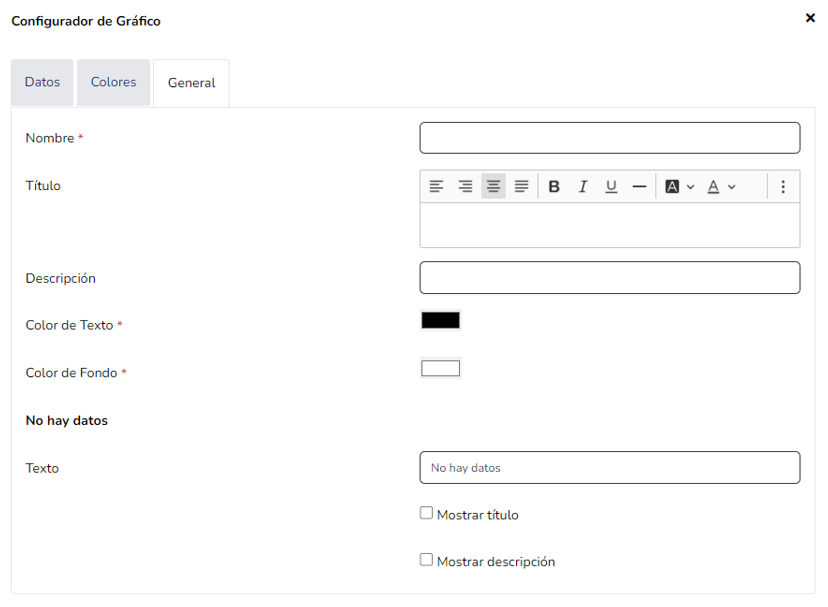Viewport: 828px width, 607px height.
Task: Underline the title text
Action: pyautogui.click(x=611, y=187)
